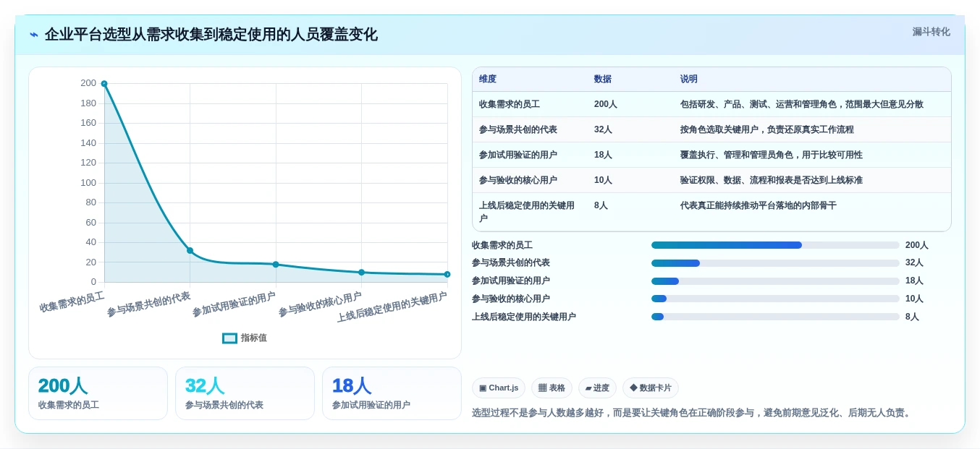Click the 上线后稳定使用的关键用户 progress bar
980x449 pixels.
(775, 317)
